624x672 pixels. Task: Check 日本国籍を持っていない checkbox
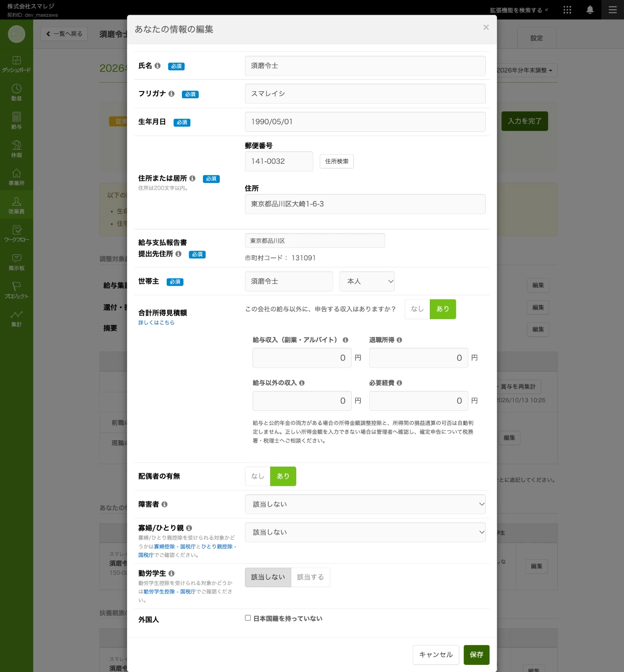point(248,618)
